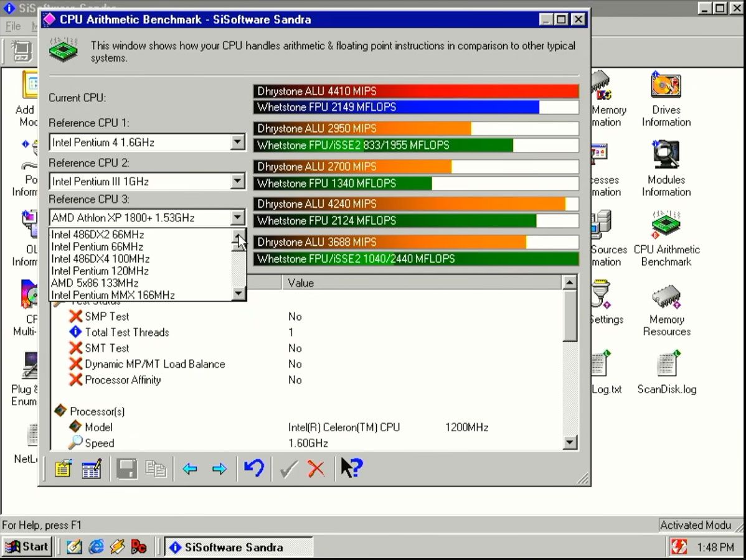
Task: Go forward with the right blue arrow
Action: pos(219,469)
